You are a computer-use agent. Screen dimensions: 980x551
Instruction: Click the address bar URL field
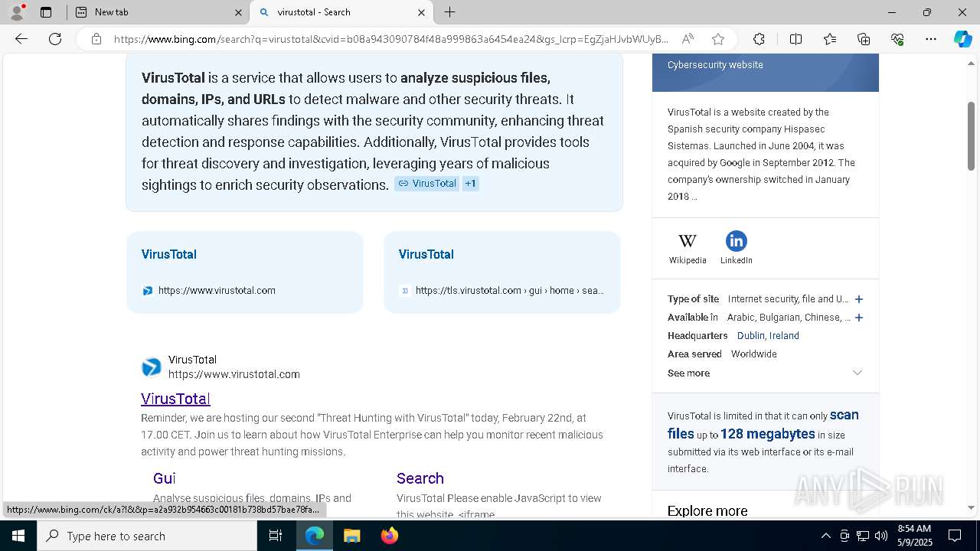[x=390, y=39]
